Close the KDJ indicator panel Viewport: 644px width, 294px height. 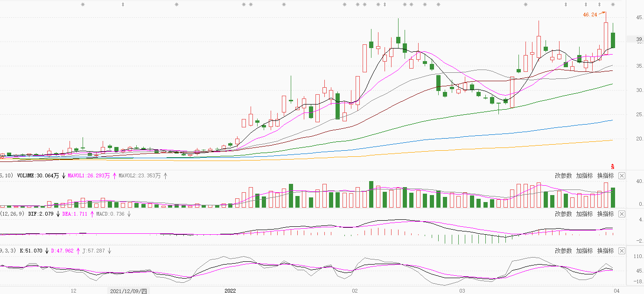[x=622, y=251]
